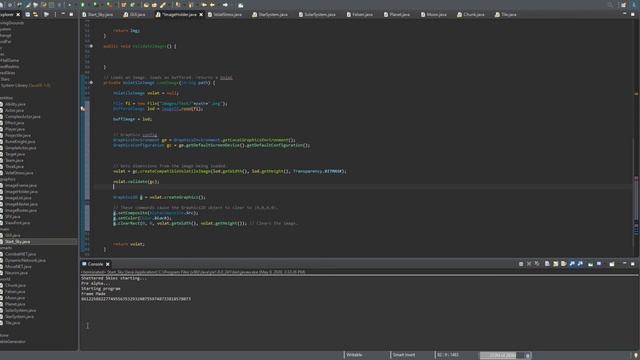Collapse the loadImage method fold marker

91,82
